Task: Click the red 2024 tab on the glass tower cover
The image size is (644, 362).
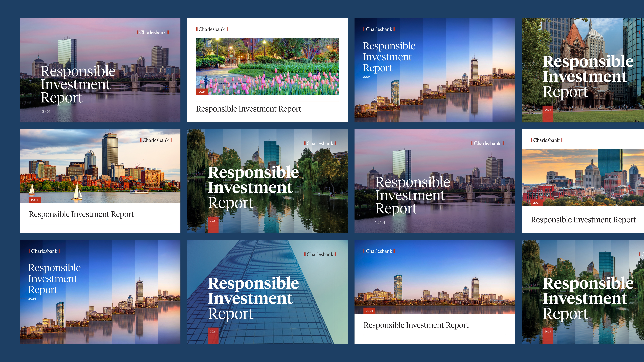Action: pyautogui.click(x=213, y=336)
